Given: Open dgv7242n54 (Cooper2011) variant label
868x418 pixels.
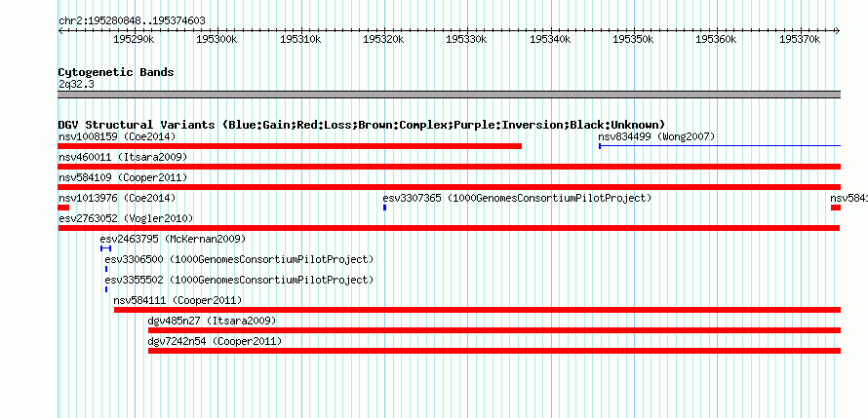Looking at the screenshot, I should pos(215,341).
